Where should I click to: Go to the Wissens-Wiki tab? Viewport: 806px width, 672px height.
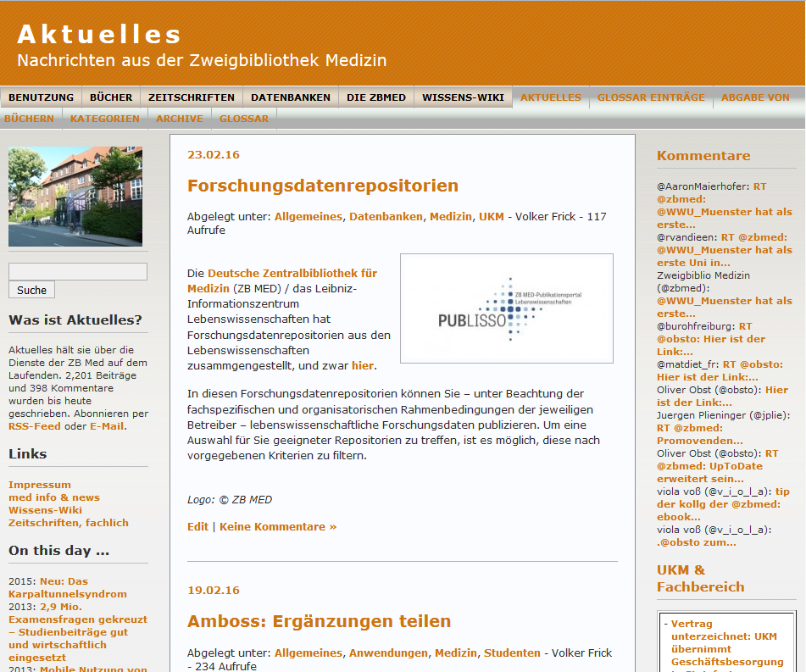pyautogui.click(x=463, y=97)
